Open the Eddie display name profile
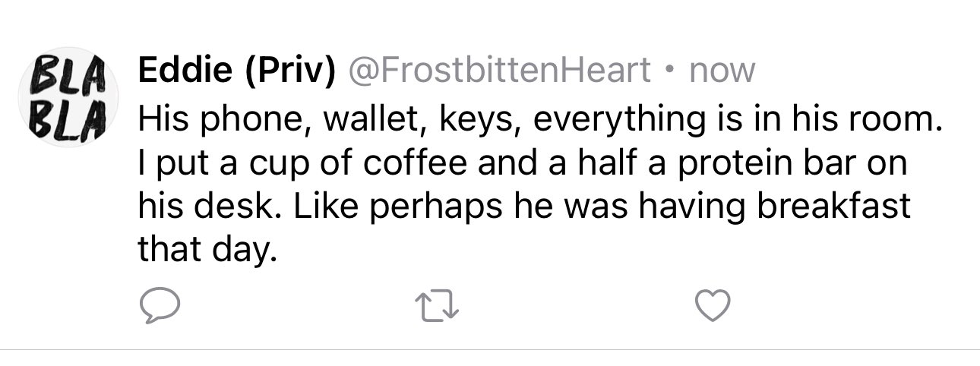 tap(185, 71)
